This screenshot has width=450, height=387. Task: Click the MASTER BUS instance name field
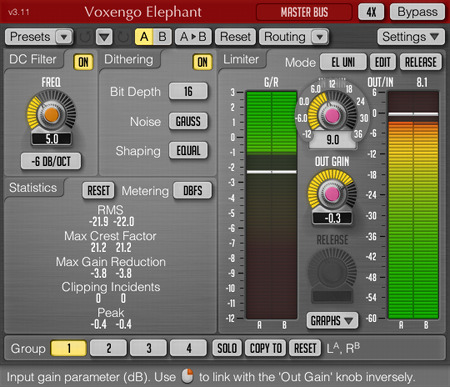(x=304, y=12)
